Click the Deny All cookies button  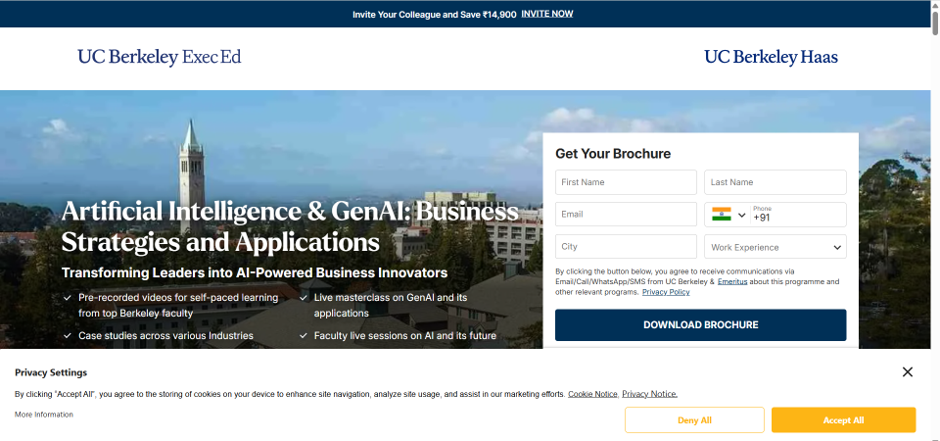tap(694, 420)
